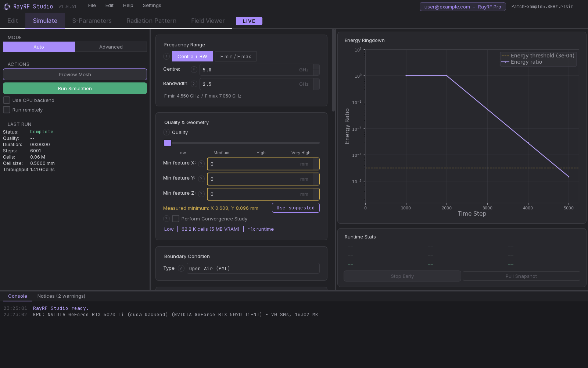Click the Energy ratio legend entry
The image size is (588, 368).
point(522,62)
